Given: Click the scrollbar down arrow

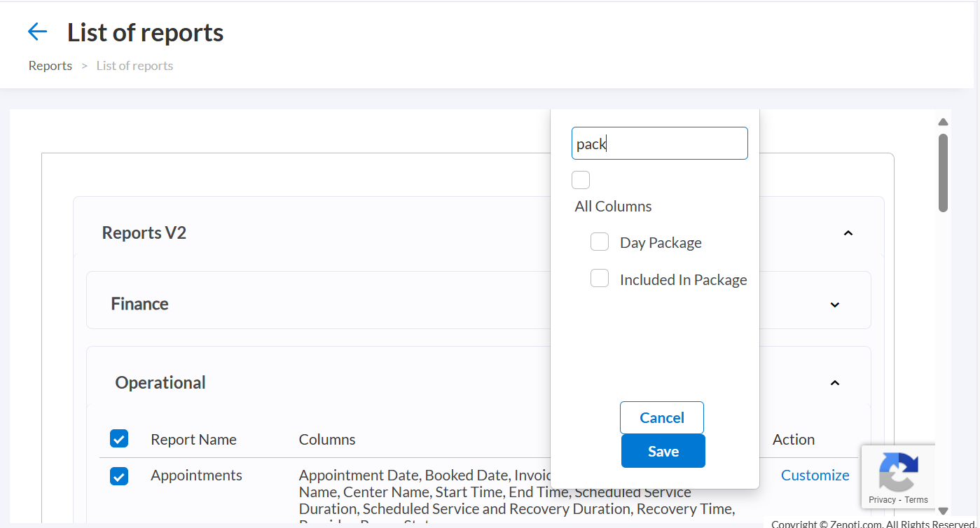Looking at the screenshot, I should (x=943, y=511).
